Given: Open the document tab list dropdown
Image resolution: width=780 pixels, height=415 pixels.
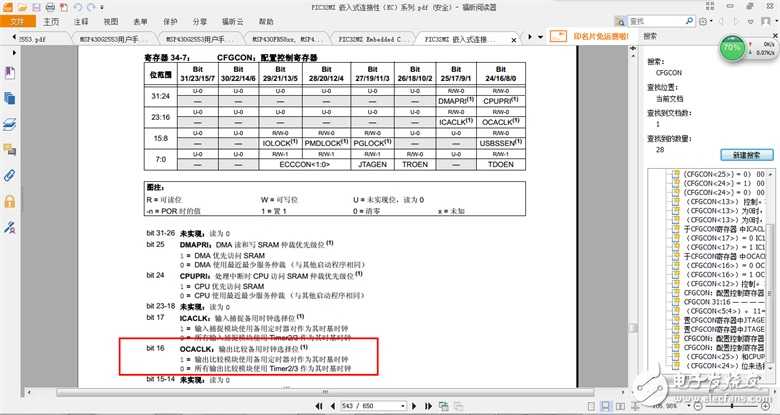Looking at the screenshot, I should coord(541,37).
